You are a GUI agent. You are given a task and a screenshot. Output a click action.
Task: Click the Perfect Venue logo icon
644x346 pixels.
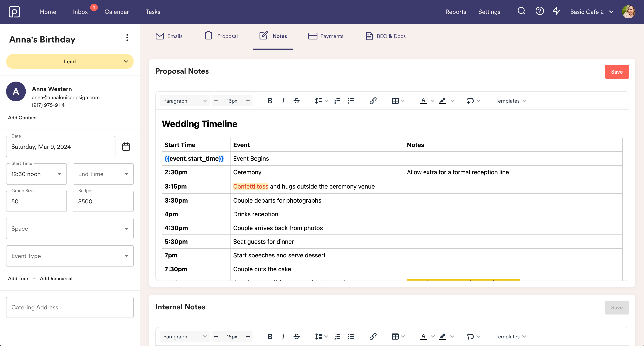14,12
